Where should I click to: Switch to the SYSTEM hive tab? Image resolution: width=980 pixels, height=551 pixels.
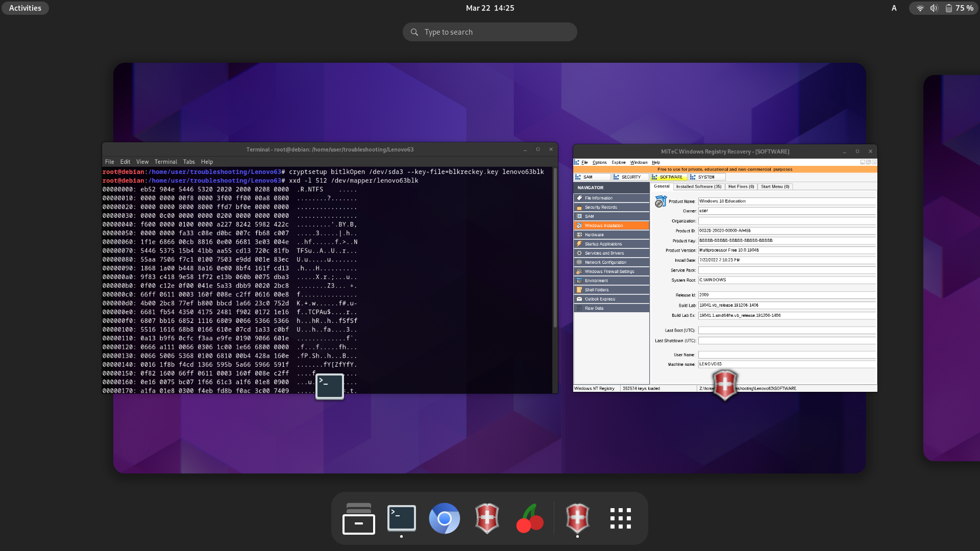tap(706, 177)
